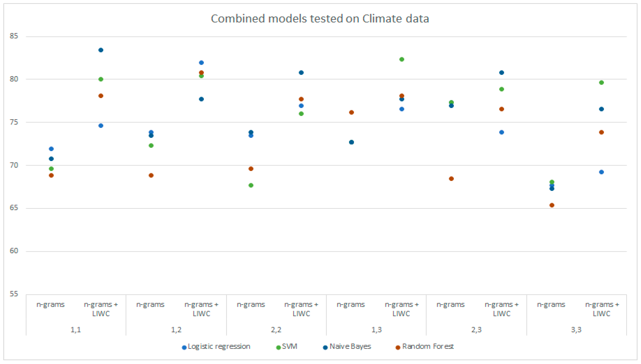Click the green SVM legend marker
This screenshot has width=641, height=364.
click(278, 348)
